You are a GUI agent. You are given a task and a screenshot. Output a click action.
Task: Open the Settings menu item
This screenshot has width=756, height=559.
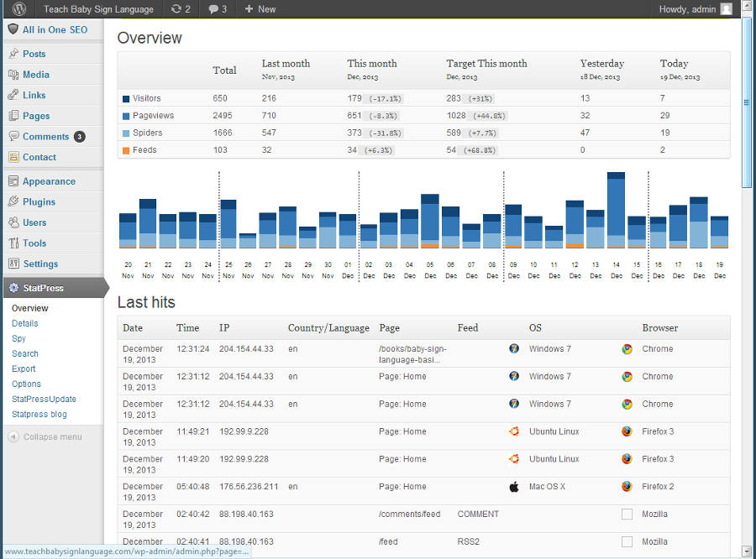coord(40,264)
